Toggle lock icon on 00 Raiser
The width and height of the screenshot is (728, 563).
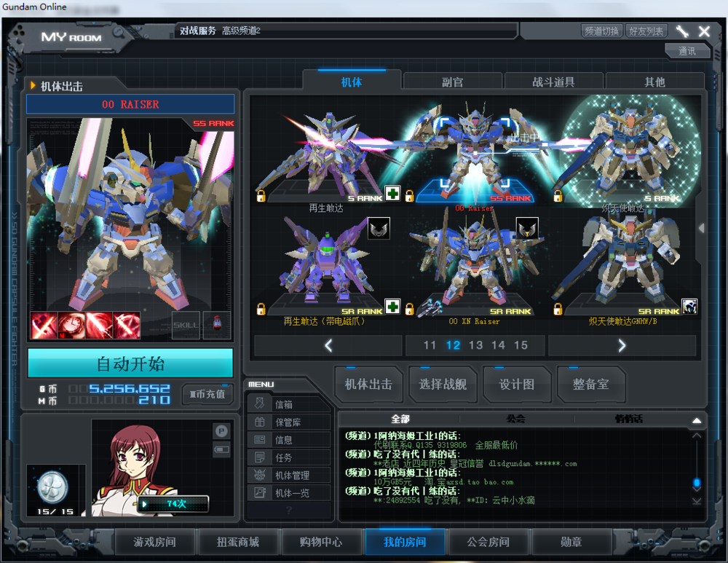tap(409, 196)
